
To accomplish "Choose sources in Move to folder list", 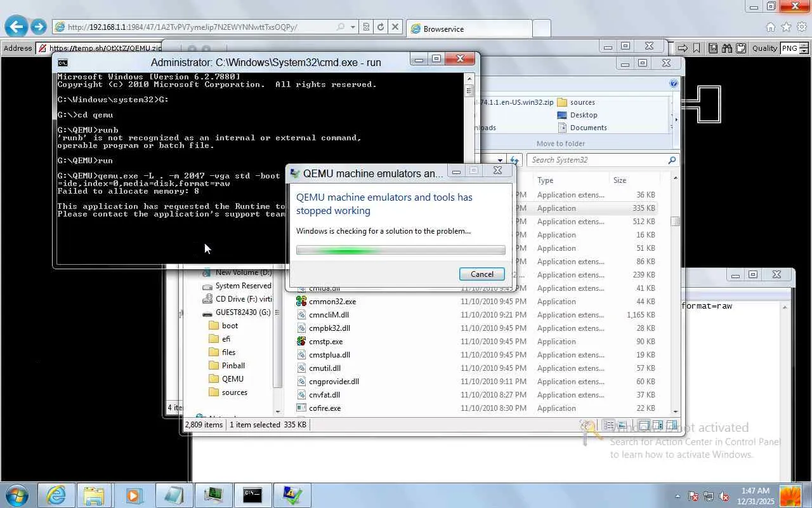I will point(576,102).
